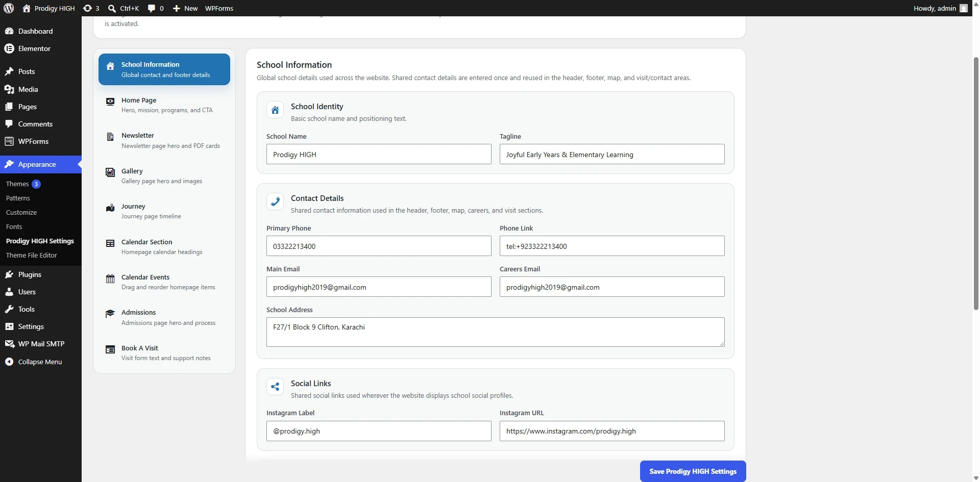Switch to the Calendar Events tab
This screenshot has width=980, height=482.
pyautogui.click(x=164, y=282)
